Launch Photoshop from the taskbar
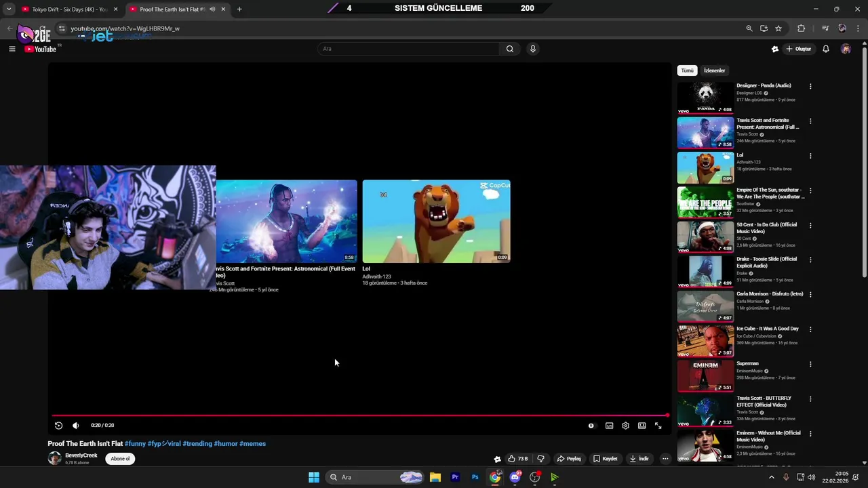 click(475, 477)
